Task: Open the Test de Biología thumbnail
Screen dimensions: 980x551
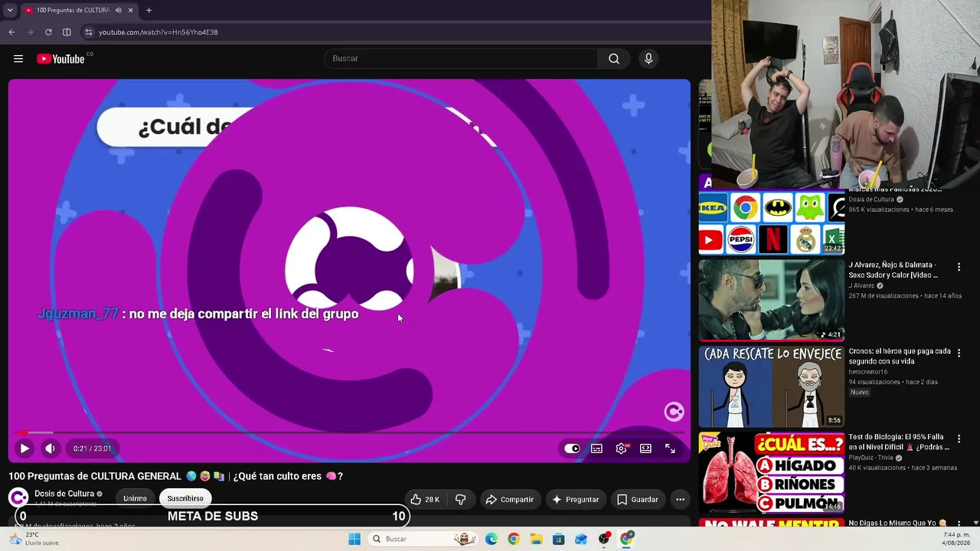Action: [771, 472]
